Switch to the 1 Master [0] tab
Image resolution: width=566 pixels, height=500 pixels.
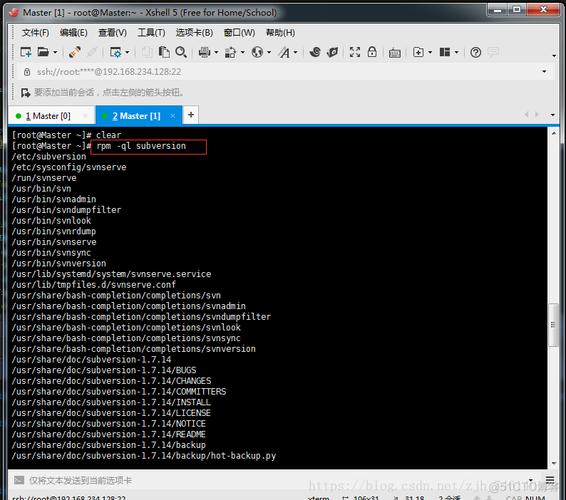[48, 116]
